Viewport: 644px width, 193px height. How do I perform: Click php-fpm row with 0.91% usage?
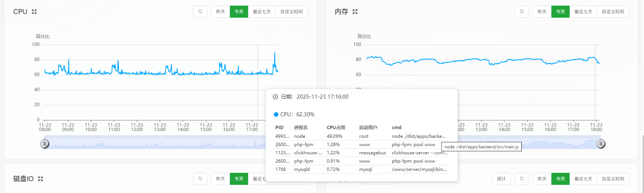pyautogui.click(x=362, y=161)
